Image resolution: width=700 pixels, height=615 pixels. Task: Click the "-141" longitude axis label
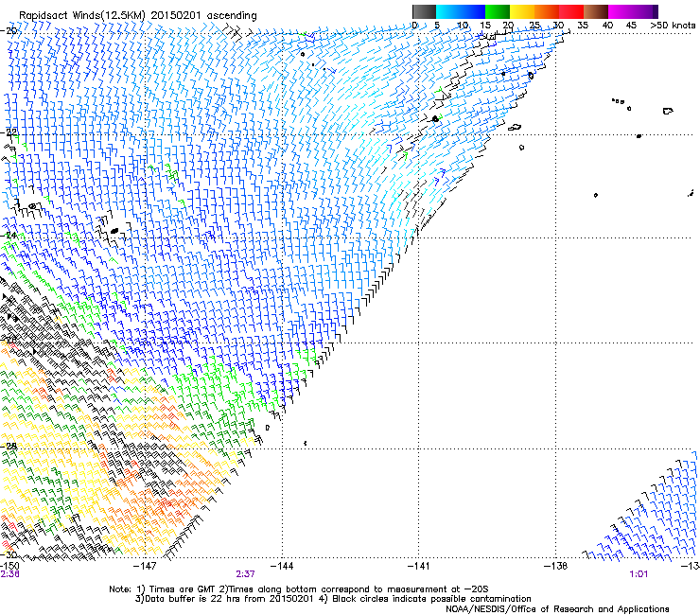pos(418,566)
